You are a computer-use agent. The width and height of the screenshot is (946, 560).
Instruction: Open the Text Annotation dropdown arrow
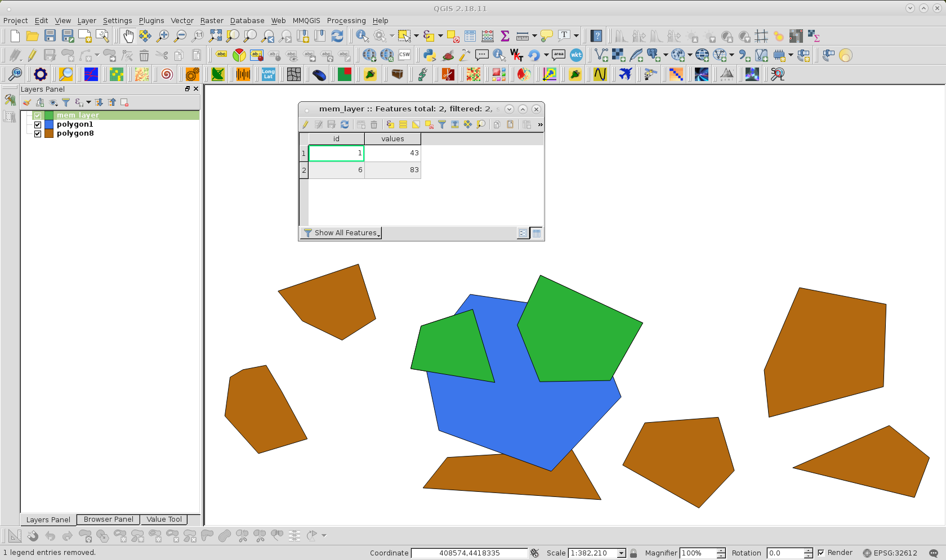point(576,36)
